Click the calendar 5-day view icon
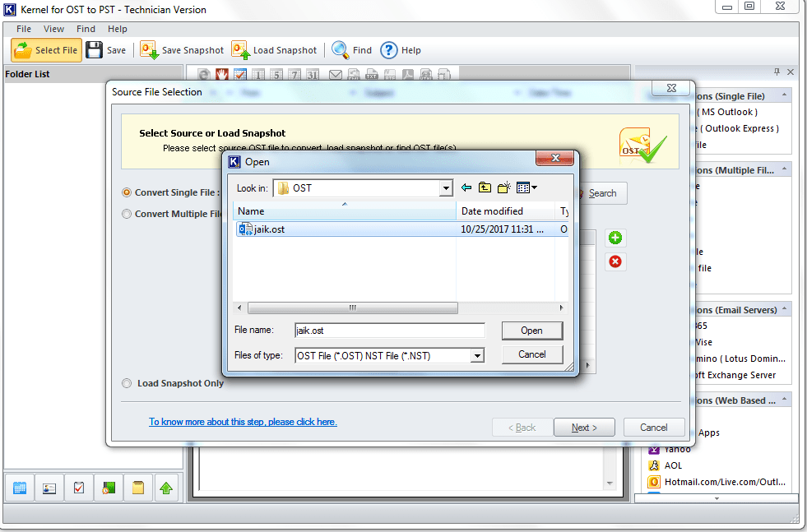Image resolution: width=807 pixels, height=532 pixels. 276,75
